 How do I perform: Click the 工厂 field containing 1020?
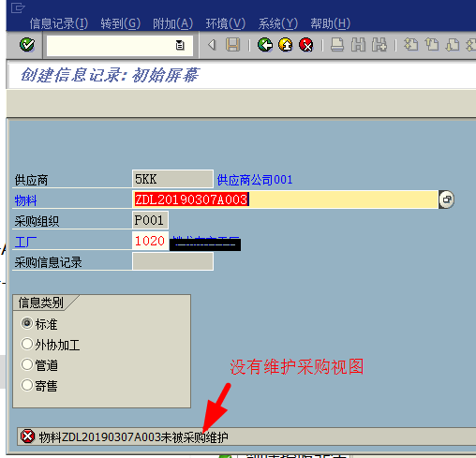tap(150, 241)
